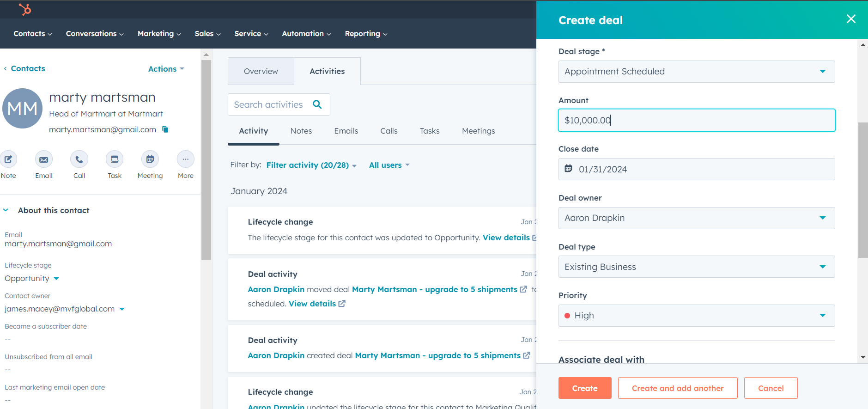Open the Filter activity (20/28) dropdown
The width and height of the screenshot is (868, 409).
[311, 165]
